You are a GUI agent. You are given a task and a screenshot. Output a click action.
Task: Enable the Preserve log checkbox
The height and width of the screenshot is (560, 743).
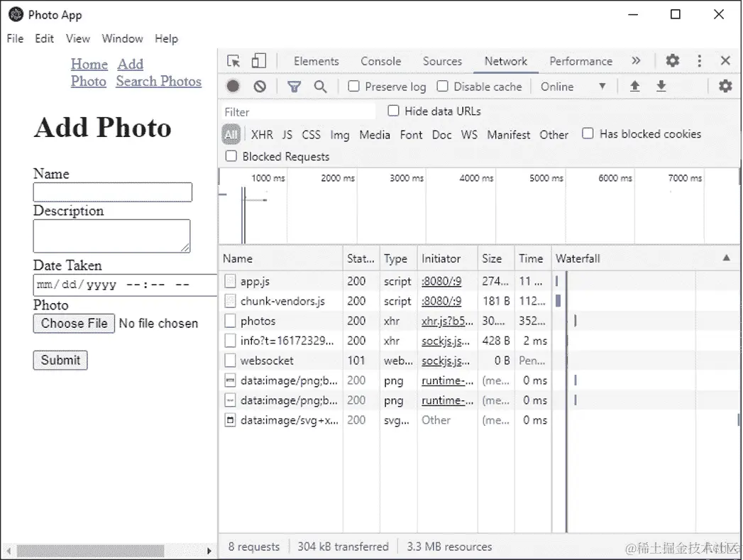point(353,86)
